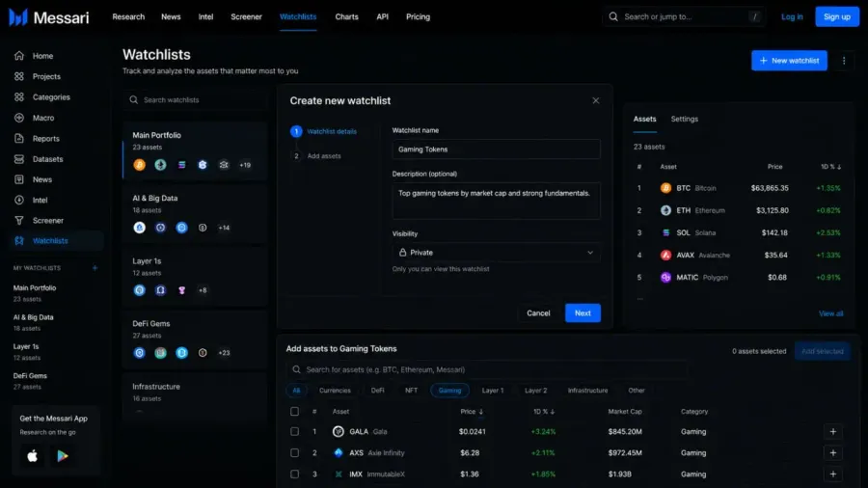Sort Main Portfolio panel by 1D % header

pos(830,167)
